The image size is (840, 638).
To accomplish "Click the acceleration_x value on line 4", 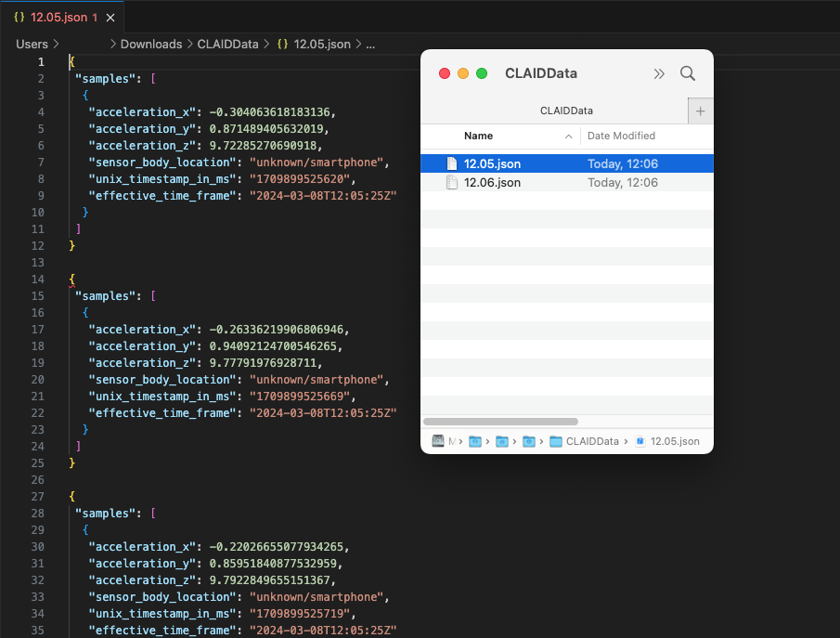I will click(x=269, y=112).
